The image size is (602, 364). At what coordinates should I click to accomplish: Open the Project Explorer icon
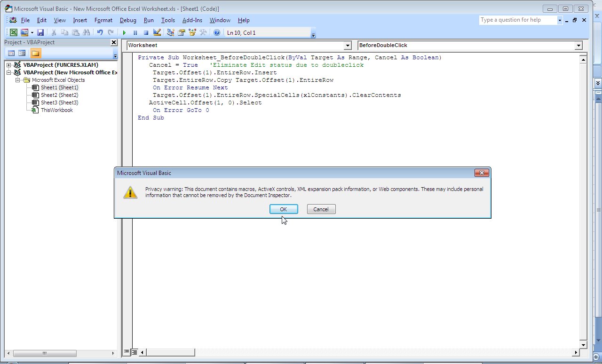[171, 32]
